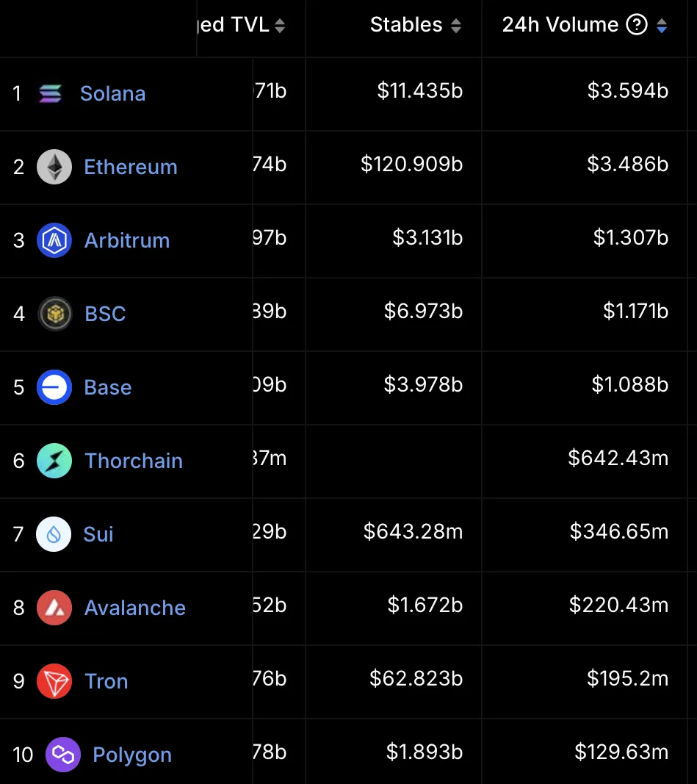Open the Thorchain chain link

point(134,461)
